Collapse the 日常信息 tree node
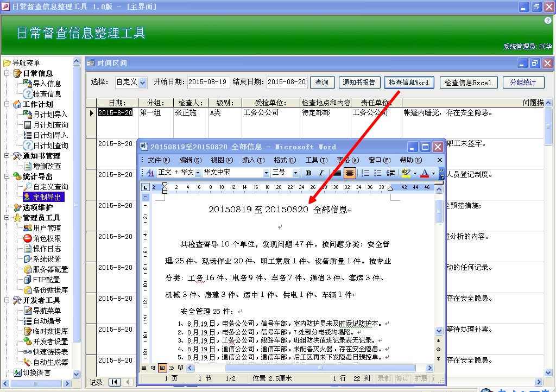Image resolution: width=556 pixels, height=392 pixels. coord(7,73)
